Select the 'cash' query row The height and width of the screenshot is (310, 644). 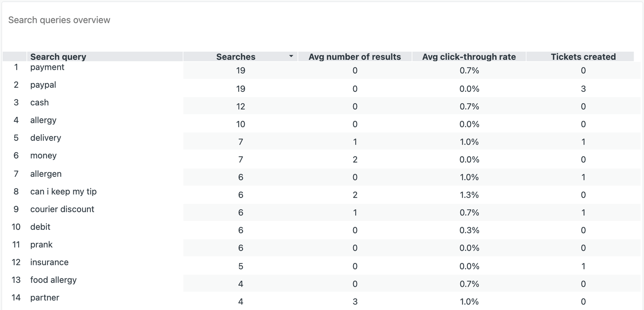point(39,102)
